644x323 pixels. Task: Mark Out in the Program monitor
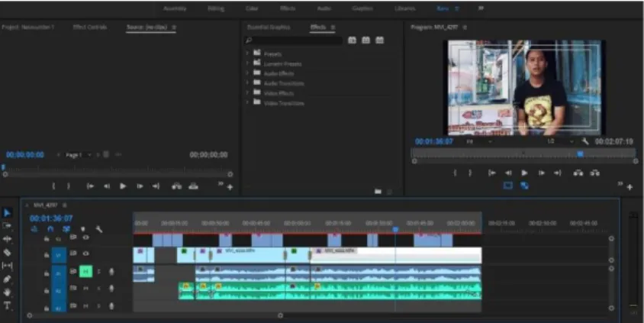pyautogui.click(x=470, y=173)
